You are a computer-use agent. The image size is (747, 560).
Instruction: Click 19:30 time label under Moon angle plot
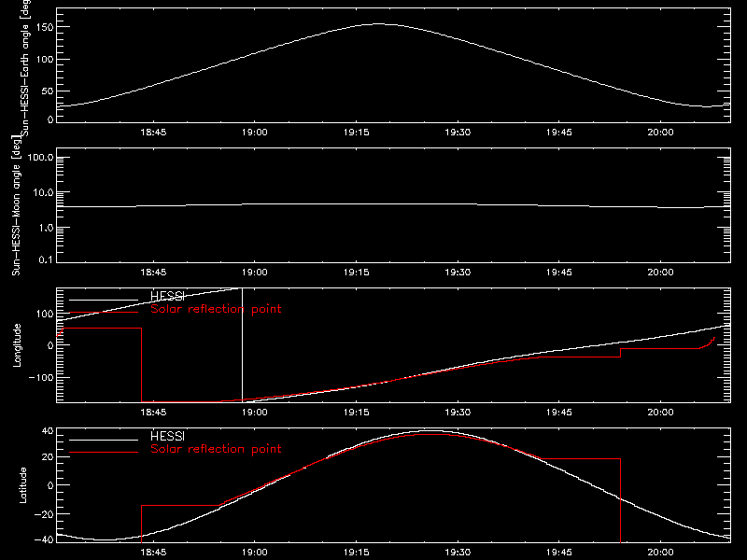(x=458, y=273)
